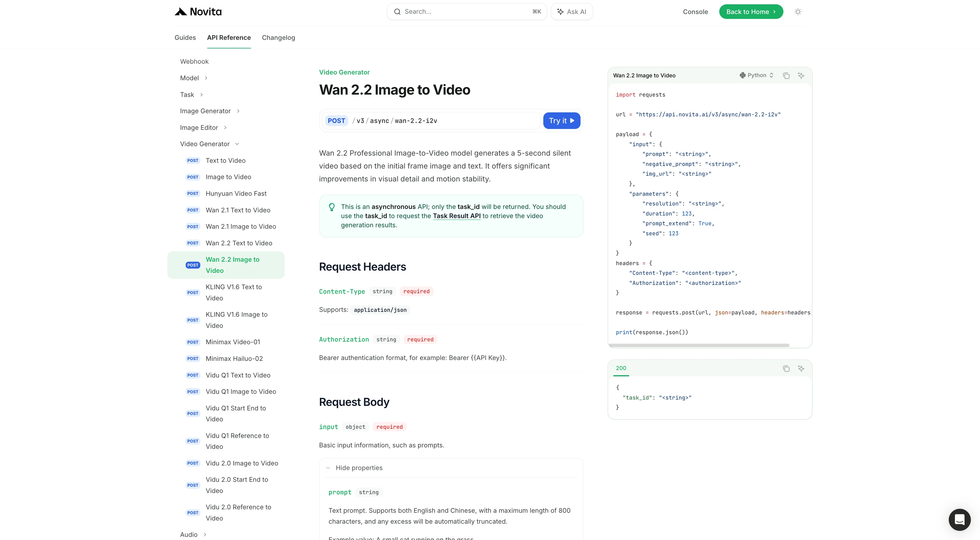Copy the Wan 2.2 request code sample
980x540 pixels.
pos(786,75)
